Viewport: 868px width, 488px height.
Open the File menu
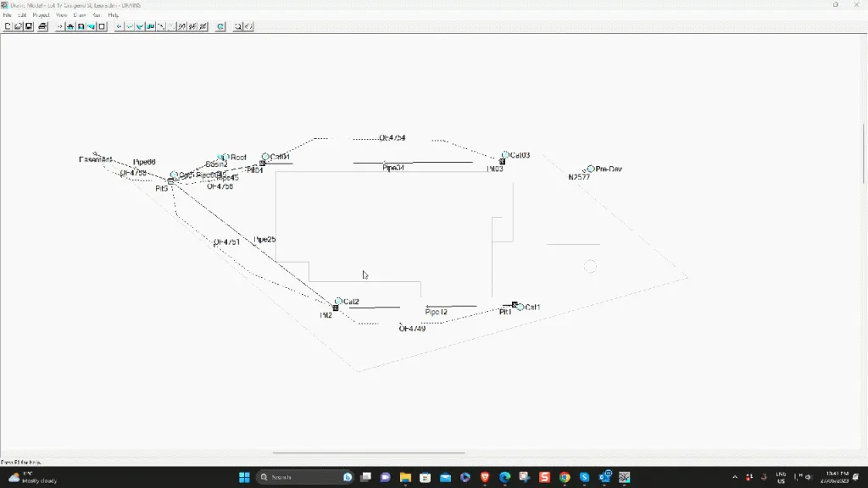click(7, 15)
